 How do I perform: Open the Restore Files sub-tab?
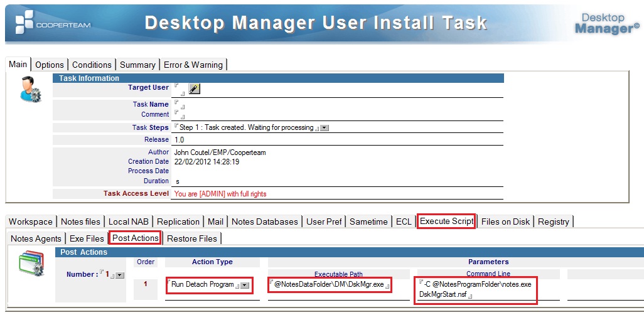[x=192, y=238]
